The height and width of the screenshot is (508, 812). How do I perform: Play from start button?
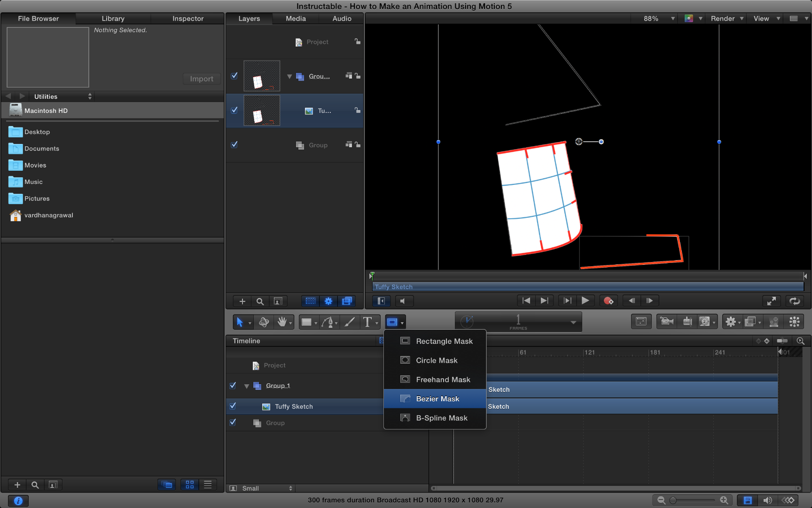pyautogui.click(x=567, y=301)
